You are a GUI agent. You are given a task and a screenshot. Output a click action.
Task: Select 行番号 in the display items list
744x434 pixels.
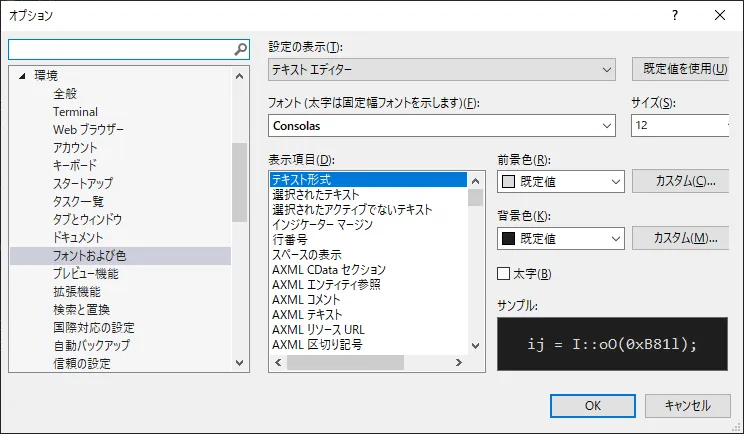290,240
